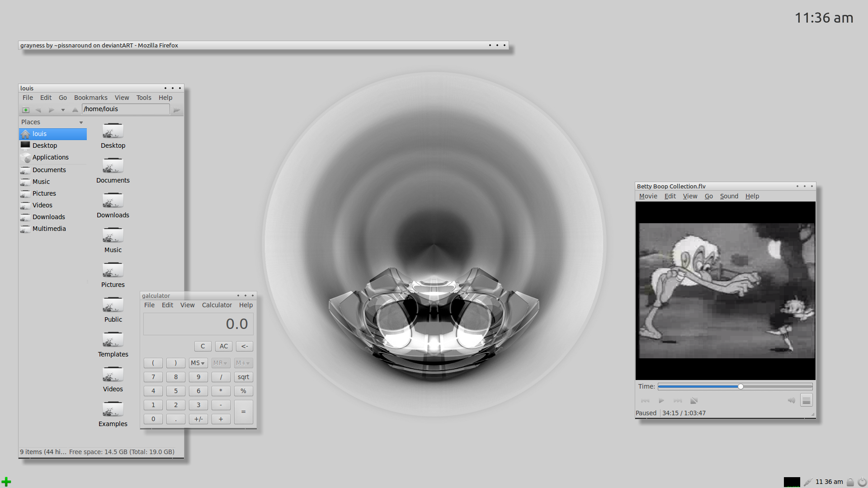Go forward using the file manager's right arrow
Screen dimensions: 868x488
coord(51,110)
